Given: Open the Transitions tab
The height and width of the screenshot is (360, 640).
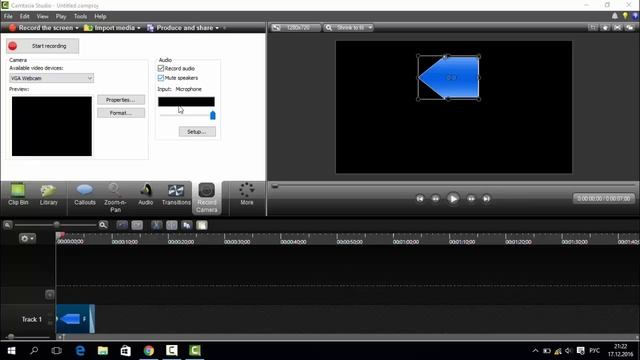Looking at the screenshot, I should click(176, 195).
